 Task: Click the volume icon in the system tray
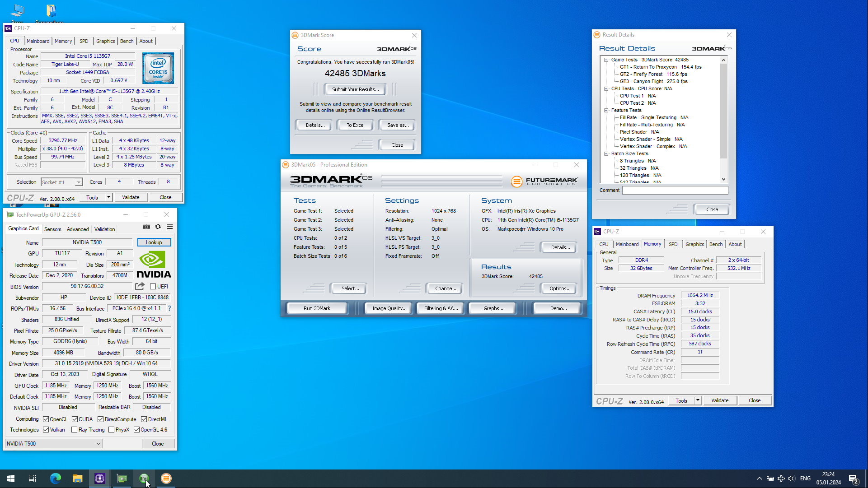792,479
